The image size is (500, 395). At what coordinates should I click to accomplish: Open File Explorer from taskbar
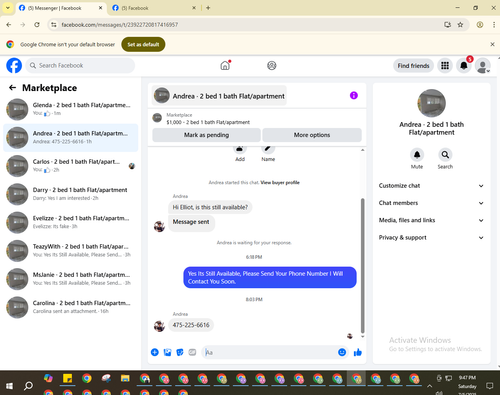(x=125, y=378)
